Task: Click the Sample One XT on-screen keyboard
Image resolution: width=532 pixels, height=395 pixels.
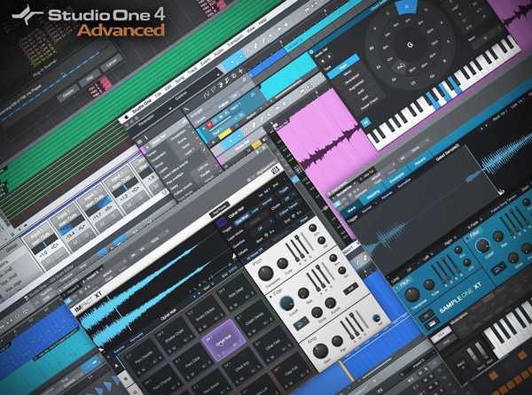Action: click(509, 325)
